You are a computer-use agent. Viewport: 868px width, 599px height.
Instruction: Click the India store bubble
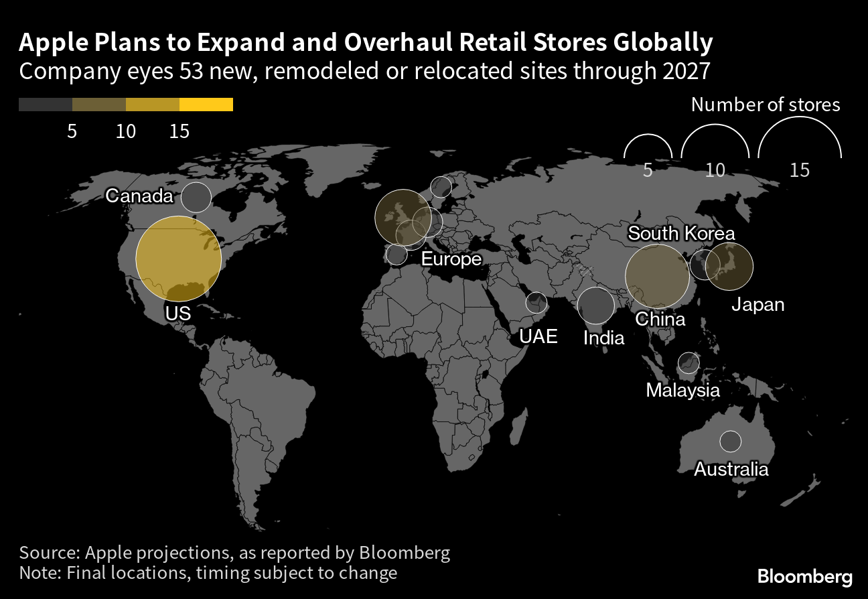(597, 306)
